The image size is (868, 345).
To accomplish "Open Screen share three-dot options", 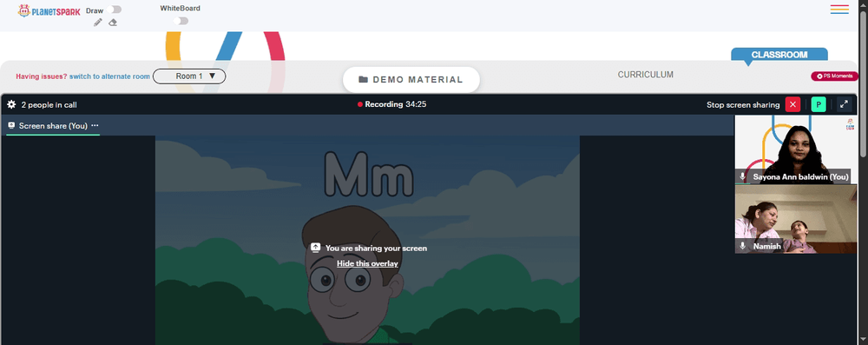I will 95,125.
